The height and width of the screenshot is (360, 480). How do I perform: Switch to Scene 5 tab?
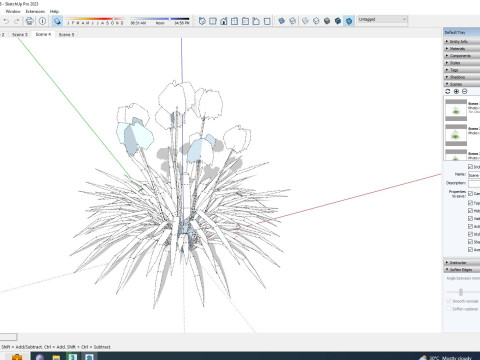pyautogui.click(x=66, y=34)
